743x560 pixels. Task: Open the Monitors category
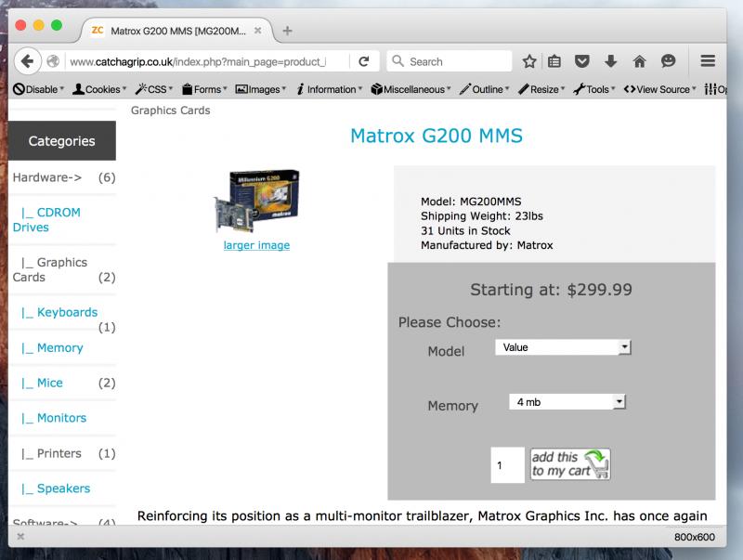tap(54, 418)
